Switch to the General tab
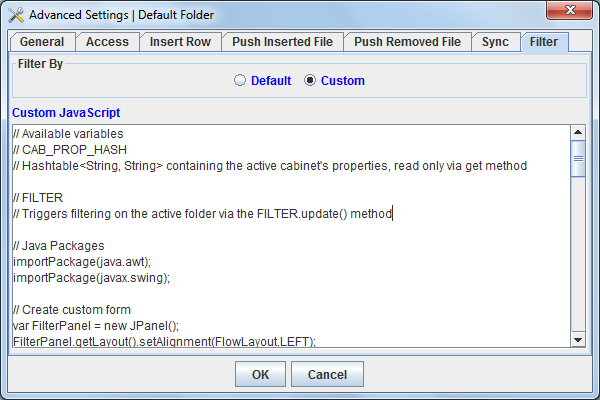The width and height of the screenshot is (600, 400). [x=42, y=42]
